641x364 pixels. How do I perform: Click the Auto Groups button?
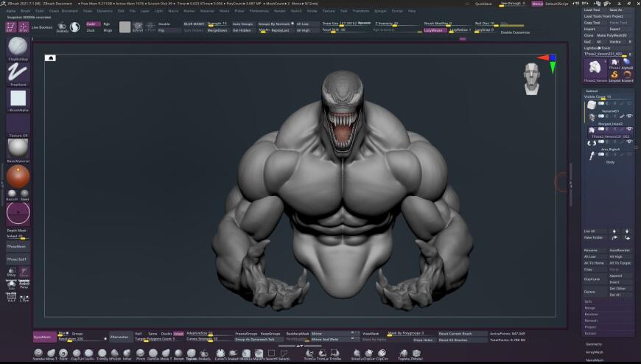point(243,24)
